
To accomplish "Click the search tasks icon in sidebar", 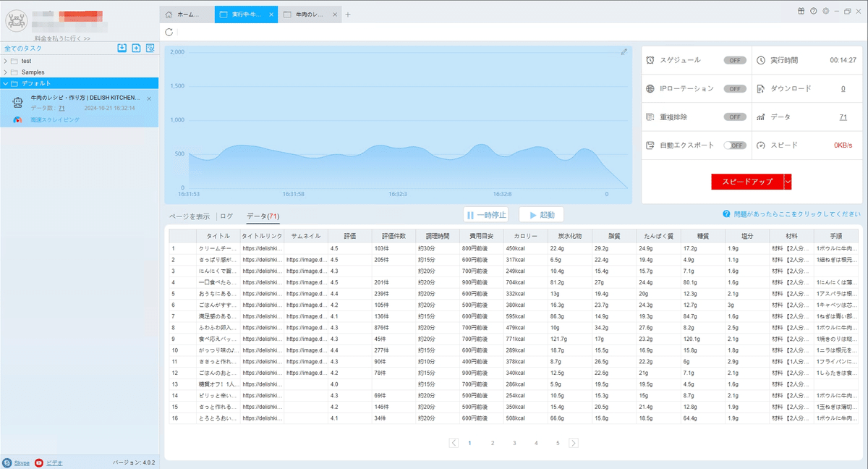I will click(150, 48).
